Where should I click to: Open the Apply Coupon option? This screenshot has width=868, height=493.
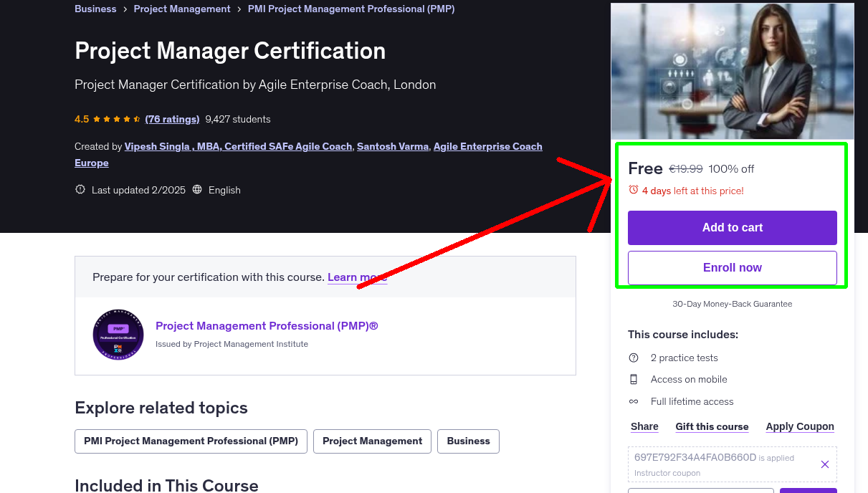[x=800, y=426]
